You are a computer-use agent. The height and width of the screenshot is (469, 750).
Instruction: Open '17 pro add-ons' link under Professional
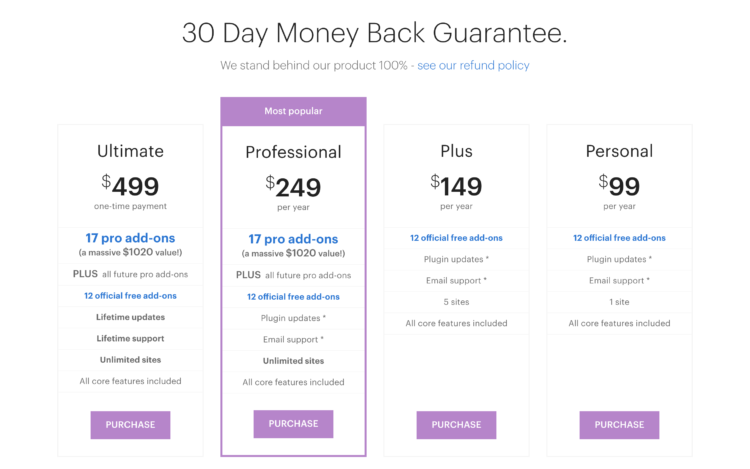tap(293, 239)
